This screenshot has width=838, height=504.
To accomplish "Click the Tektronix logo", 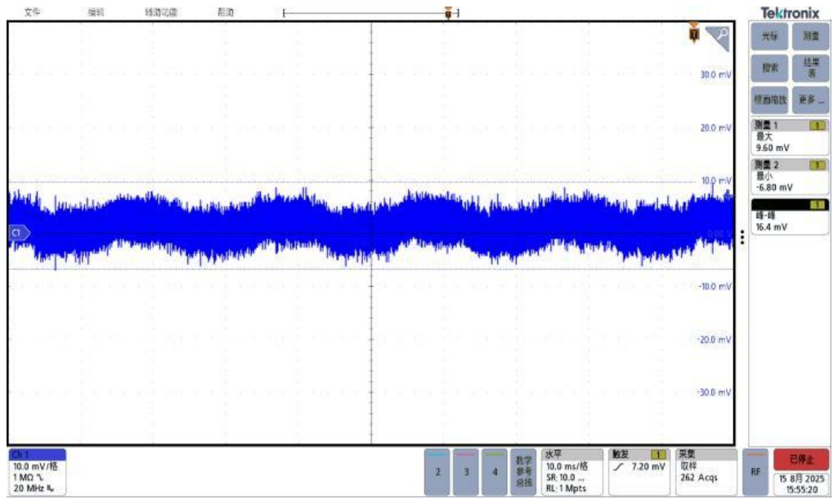I will pos(790,12).
